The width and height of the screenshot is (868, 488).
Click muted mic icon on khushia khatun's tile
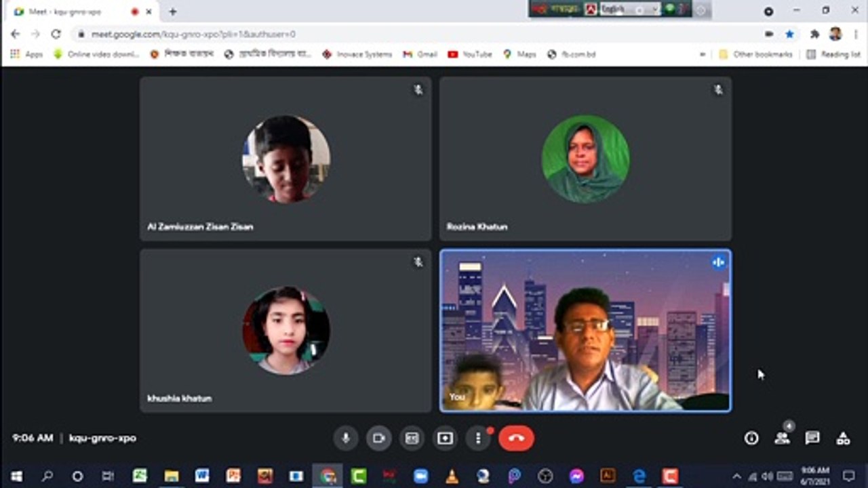(x=418, y=262)
